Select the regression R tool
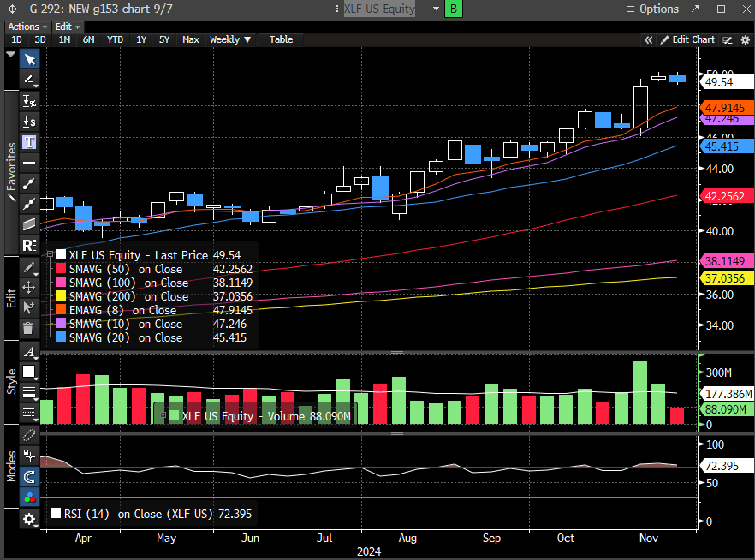 (x=29, y=246)
